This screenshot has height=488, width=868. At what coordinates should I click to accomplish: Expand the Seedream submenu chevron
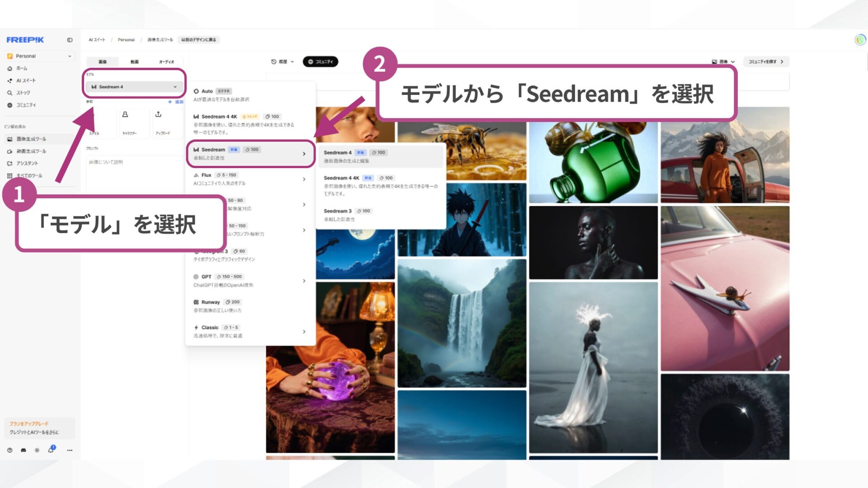coord(304,154)
